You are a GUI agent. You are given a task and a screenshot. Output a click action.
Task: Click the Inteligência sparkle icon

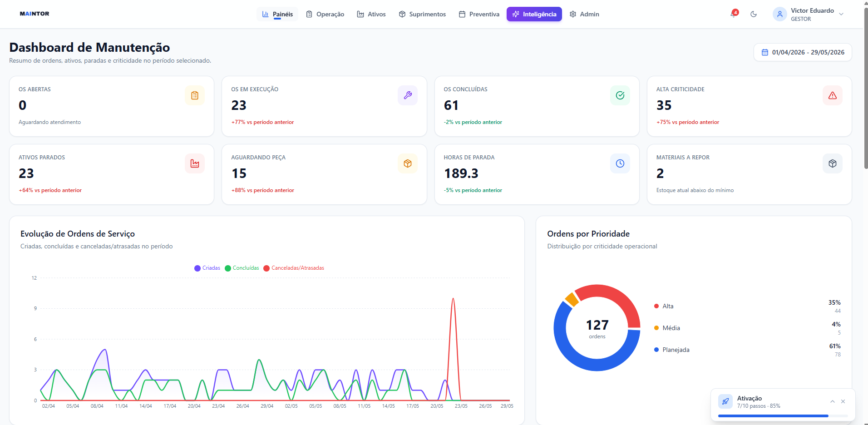[516, 14]
